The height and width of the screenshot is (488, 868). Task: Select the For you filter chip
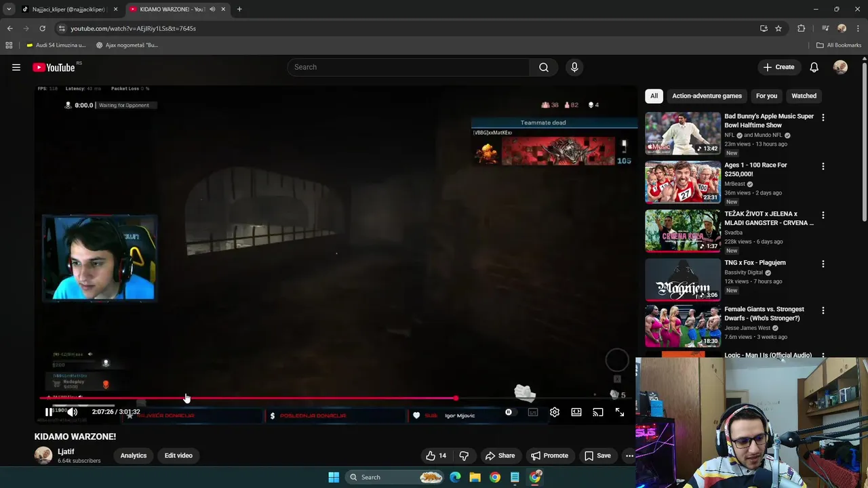766,96
